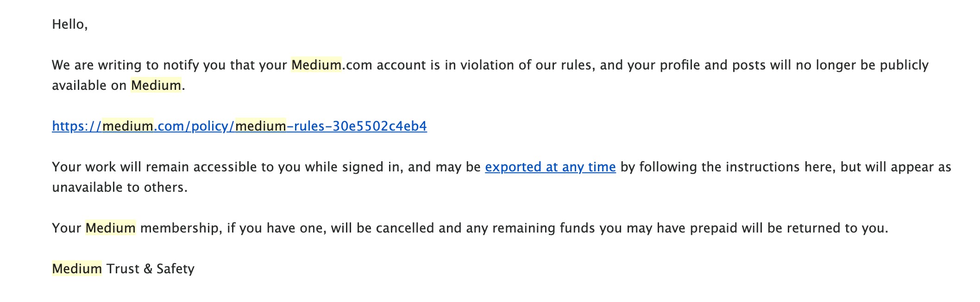Click highlighted "Medium" in the signature line
Image resolution: width=980 pixels, height=302 pixels.
[x=77, y=269]
